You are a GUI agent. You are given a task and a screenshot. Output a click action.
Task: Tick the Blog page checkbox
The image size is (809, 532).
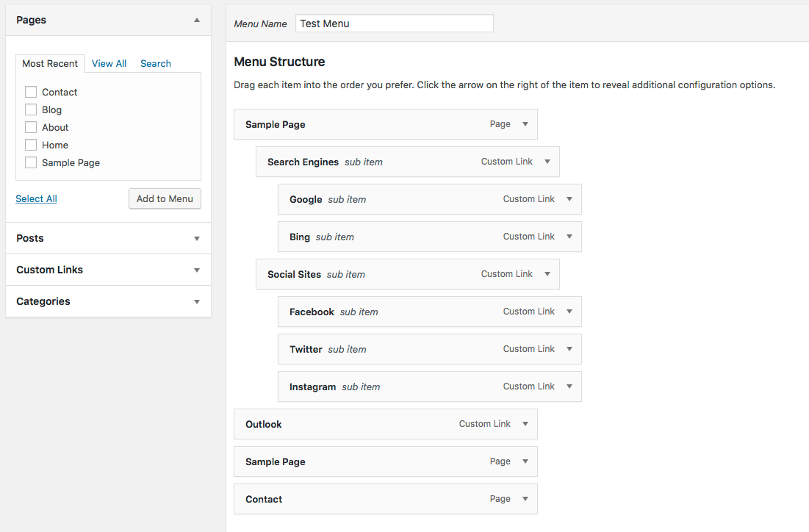[31, 109]
